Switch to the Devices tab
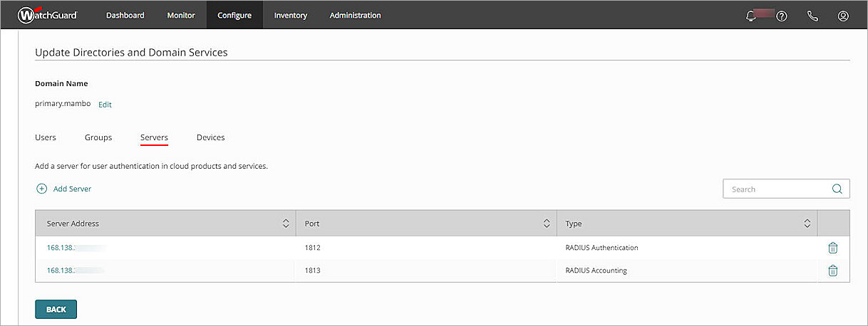The height and width of the screenshot is (326, 868). [210, 137]
